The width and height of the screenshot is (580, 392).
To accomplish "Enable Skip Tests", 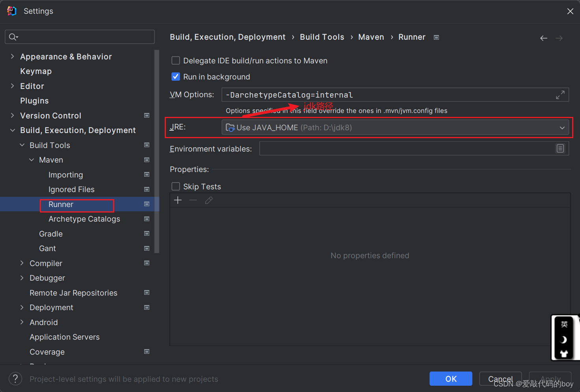I will pyautogui.click(x=176, y=186).
